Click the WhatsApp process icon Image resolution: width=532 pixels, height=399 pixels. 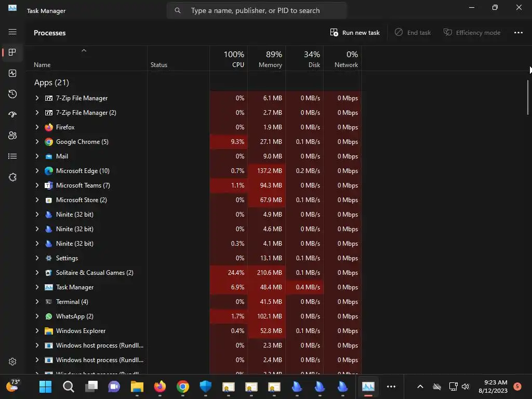(49, 316)
